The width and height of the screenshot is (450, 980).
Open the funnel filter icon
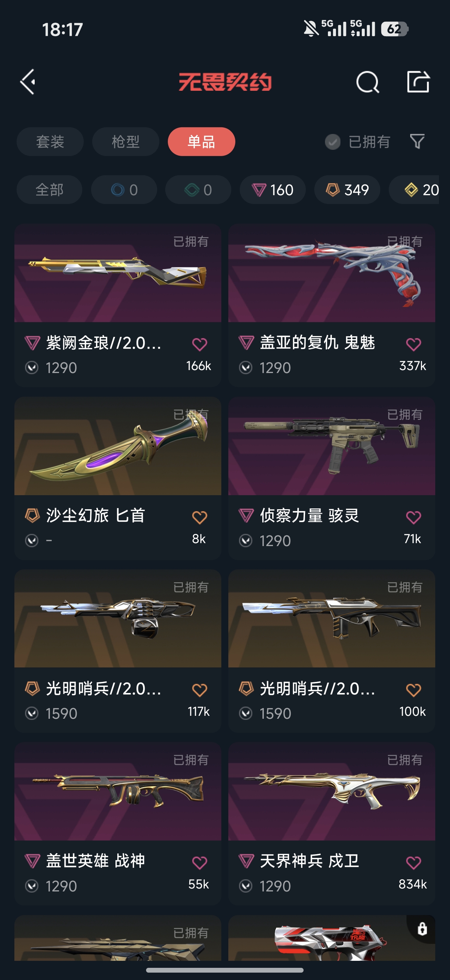click(x=417, y=142)
